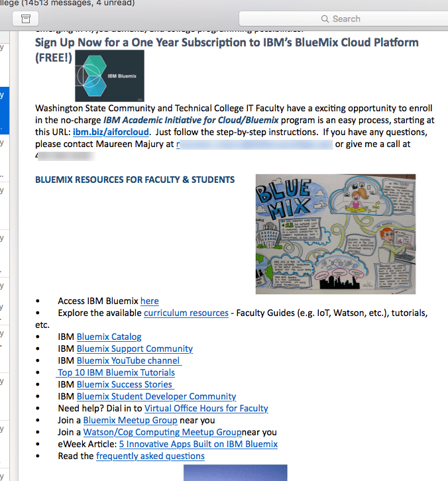This screenshot has width=448, height=481.
Task: Open the Access IBM Bluemix "here" link
Action: [x=149, y=301]
